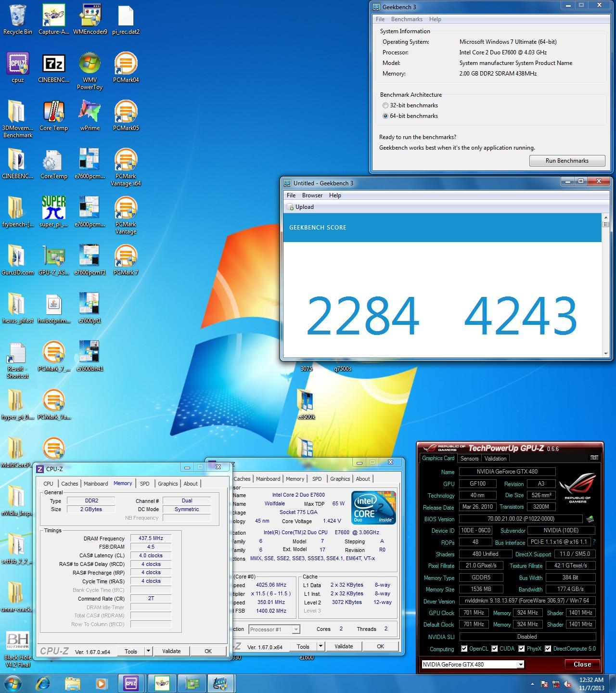Viewport: 616px width, 693px height.
Task: Click the taskbar clock showing 12:32 AM
Action: 591,683
